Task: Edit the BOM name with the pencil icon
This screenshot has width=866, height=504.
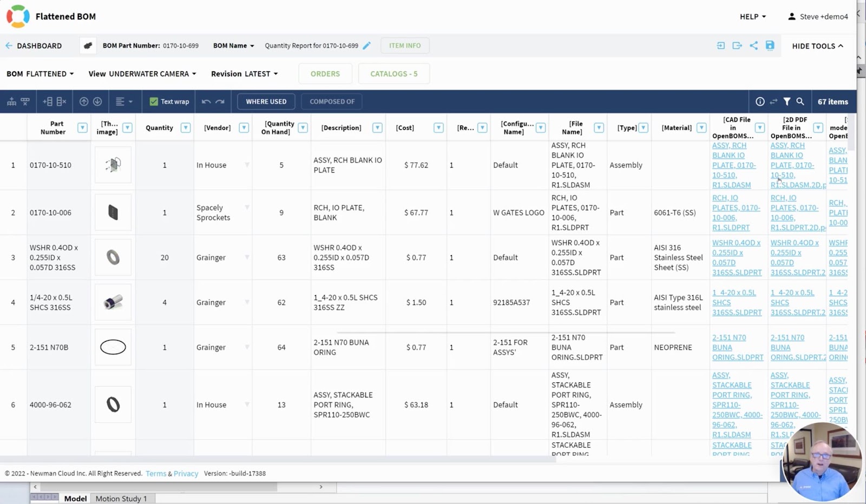Action: (x=367, y=46)
